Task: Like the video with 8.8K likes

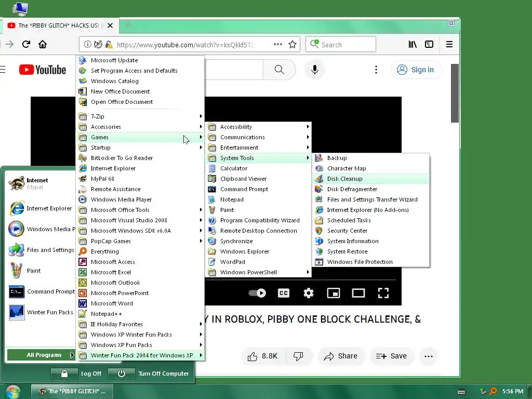Action: click(263, 356)
